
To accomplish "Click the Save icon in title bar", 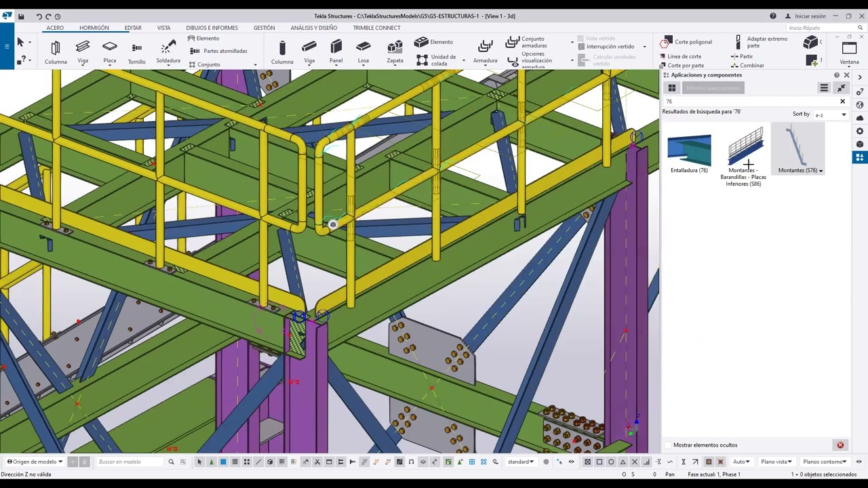I will 21,16.
